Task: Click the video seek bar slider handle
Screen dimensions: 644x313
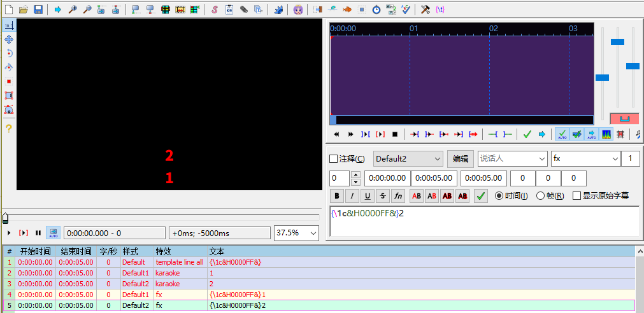Action: tap(5, 218)
